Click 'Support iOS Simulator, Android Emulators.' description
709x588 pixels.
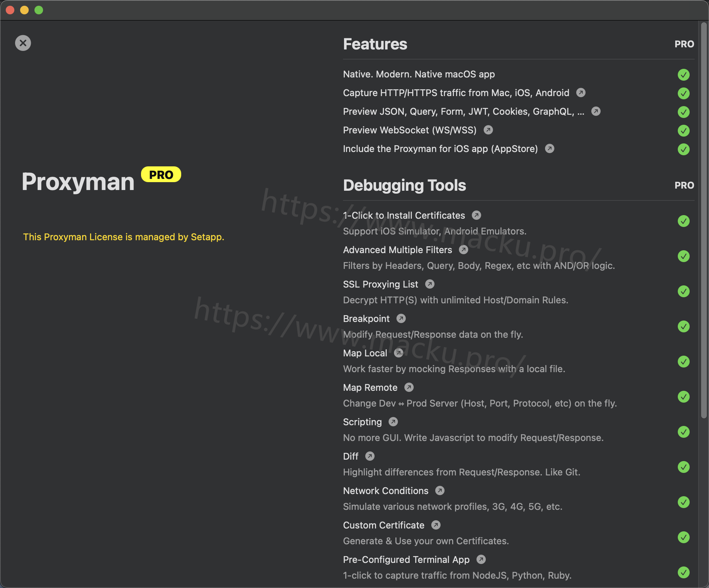tap(435, 231)
